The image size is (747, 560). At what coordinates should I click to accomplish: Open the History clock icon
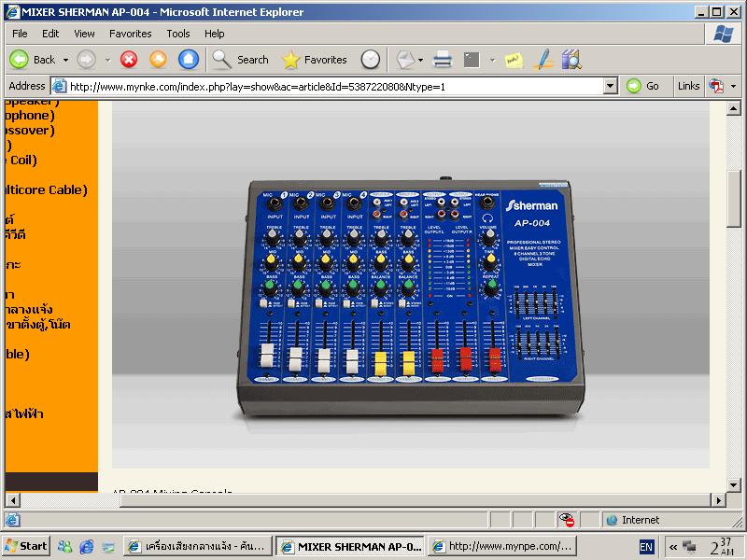(370, 60)
